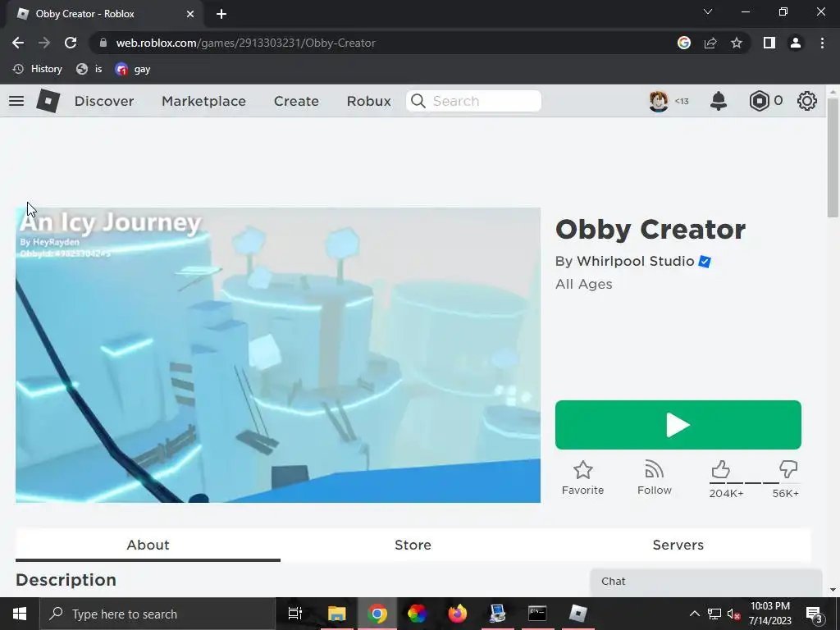The width and height of the screenshot is (840, 630).
Task: Open the Roblox hamburger navigation menu
Action: click(16, 101)
